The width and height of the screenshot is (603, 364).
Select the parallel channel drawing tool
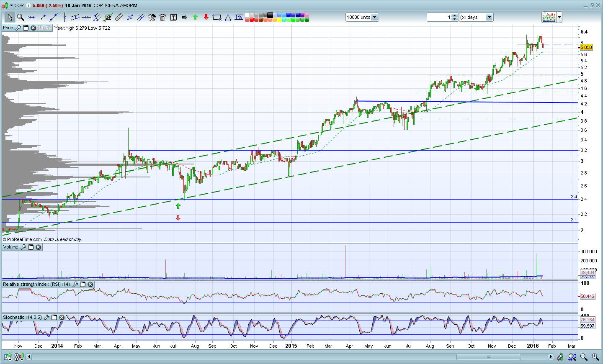click(x=75, y=17)
